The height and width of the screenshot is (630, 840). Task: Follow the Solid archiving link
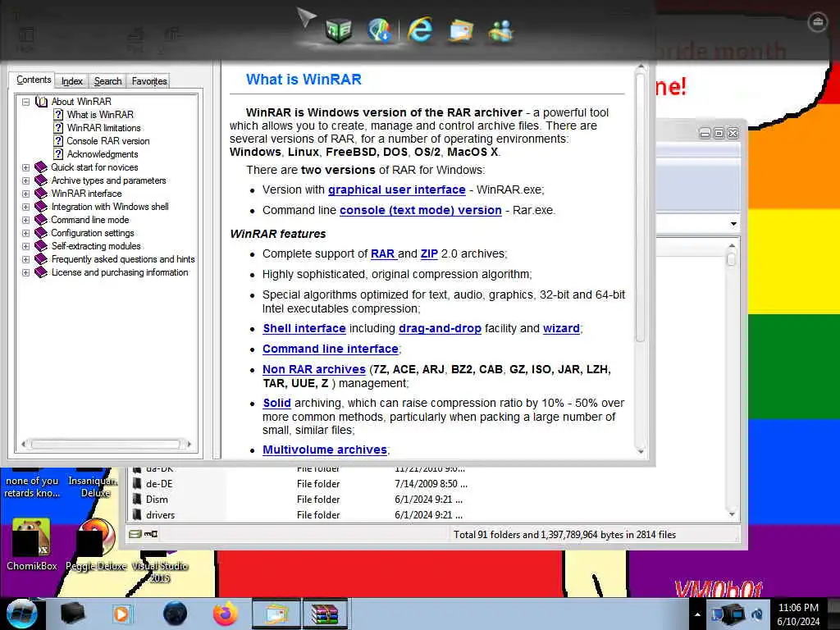(277, 403)
